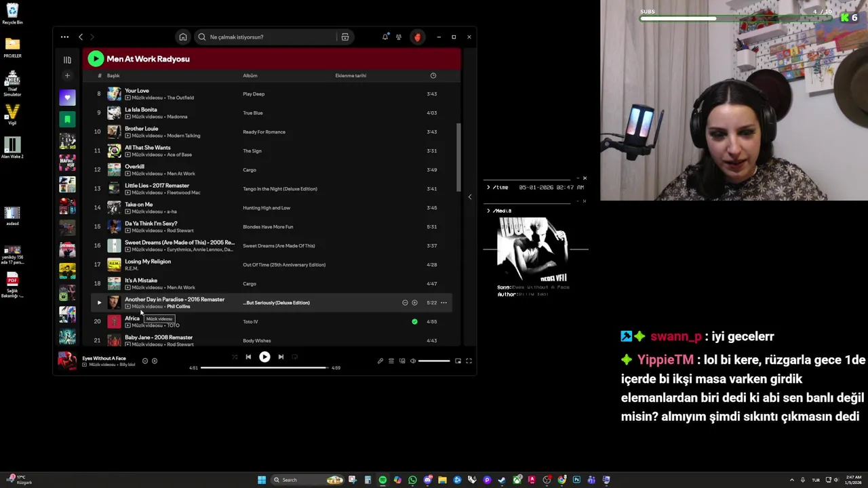Viewport: 868px width, 488px height.
Task: Open Liked Songs heart playlist
Action: [x=67, y=98]
